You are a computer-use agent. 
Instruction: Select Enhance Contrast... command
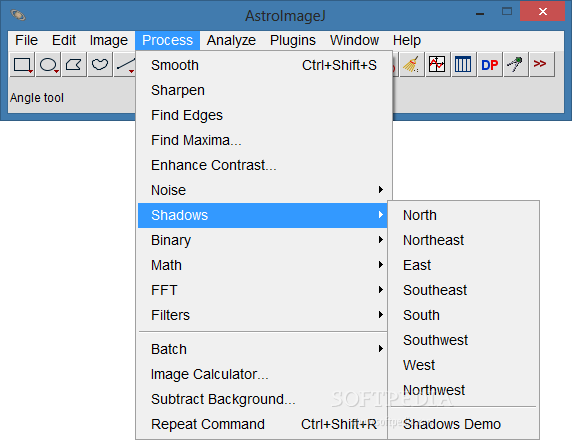(x=263, y=165)
